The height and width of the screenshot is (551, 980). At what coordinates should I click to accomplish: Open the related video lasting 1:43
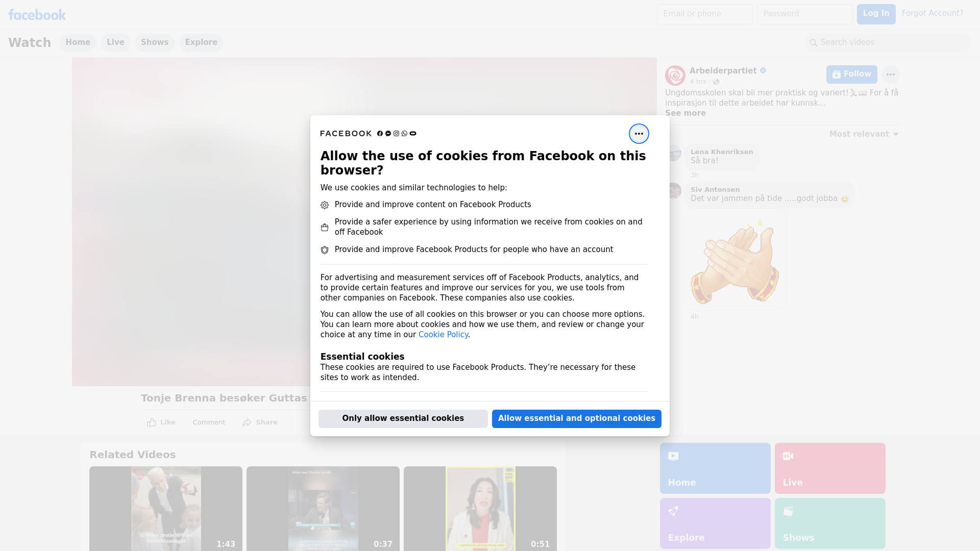(166, 509)
